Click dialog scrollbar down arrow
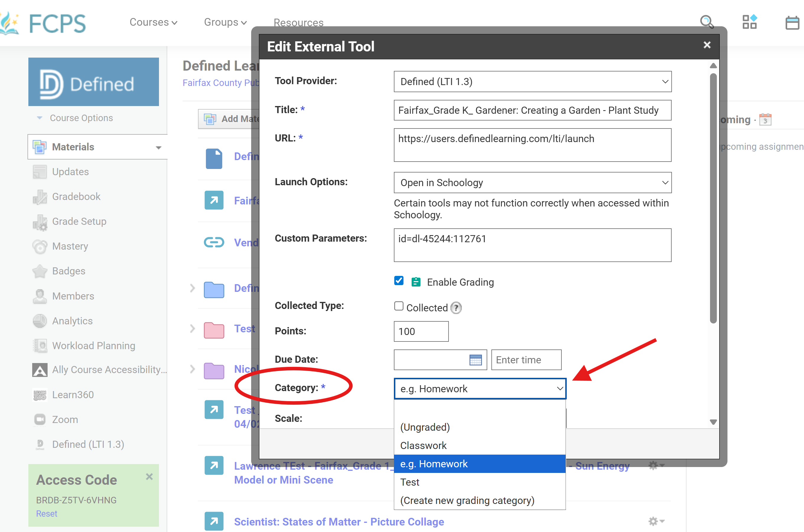Image resolution: width=804 pixels, height=532 pixels. (x=713, y=422)
